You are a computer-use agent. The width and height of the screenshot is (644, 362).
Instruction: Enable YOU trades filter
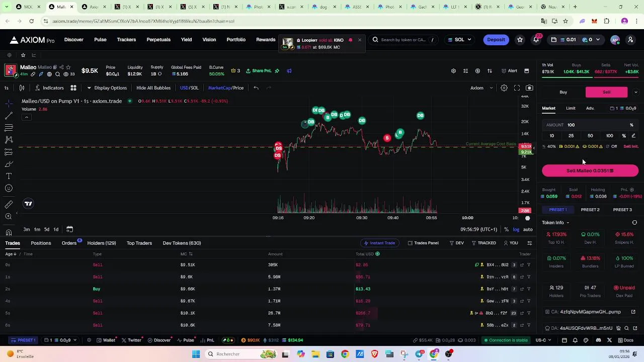(x=511, y=243)
